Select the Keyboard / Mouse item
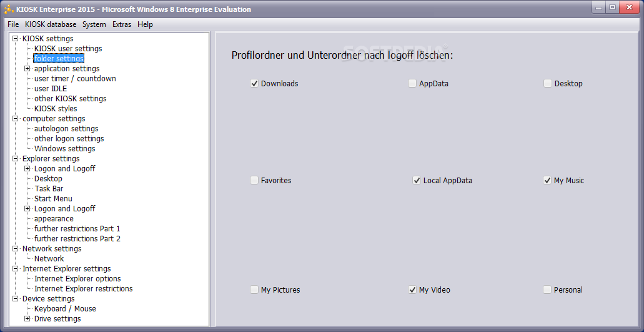This screenshot has height=332, width=644. (65, 309)
